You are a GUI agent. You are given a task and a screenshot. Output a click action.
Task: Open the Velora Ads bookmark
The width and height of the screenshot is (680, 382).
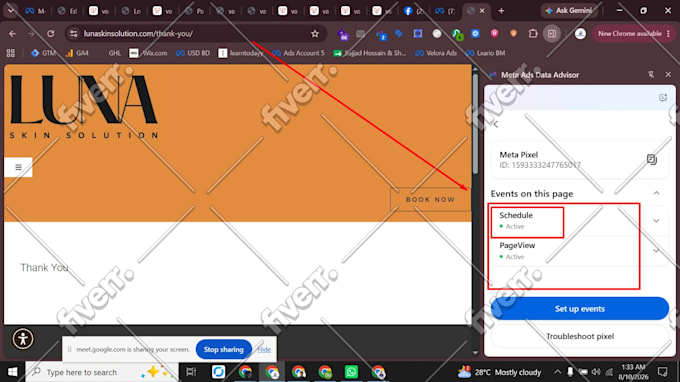[x=436, y=53]
